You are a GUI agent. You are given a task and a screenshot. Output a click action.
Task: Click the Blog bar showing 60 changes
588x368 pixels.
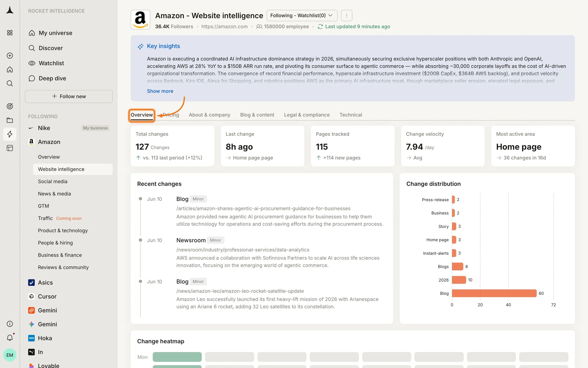coord(494,293)
